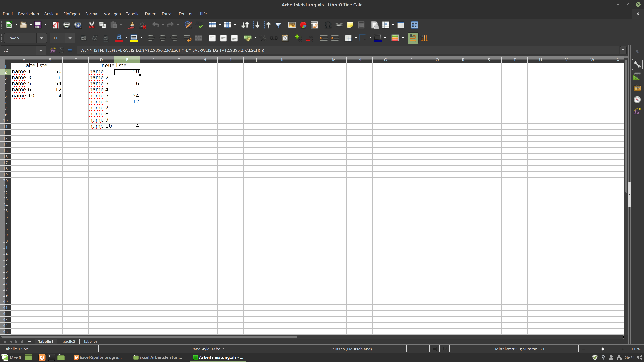The width and height of the screenshot is (644, 362).
Task: Click the zoom slider in status bar
Action: coord(603,349)
